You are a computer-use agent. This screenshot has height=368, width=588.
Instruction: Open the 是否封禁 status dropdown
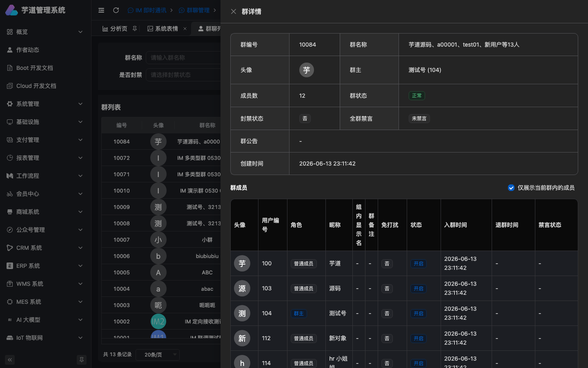pos(183,75)
